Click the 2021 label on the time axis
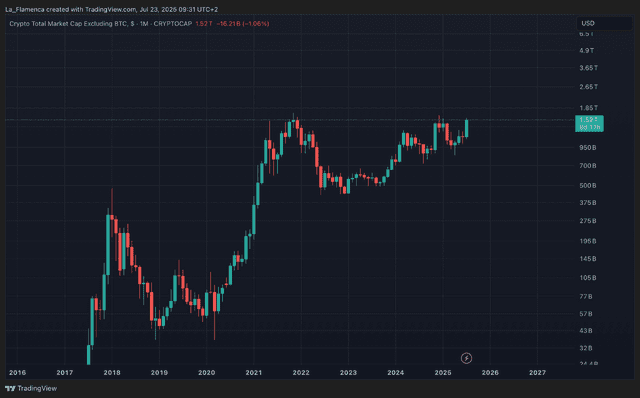 [253, 372]
